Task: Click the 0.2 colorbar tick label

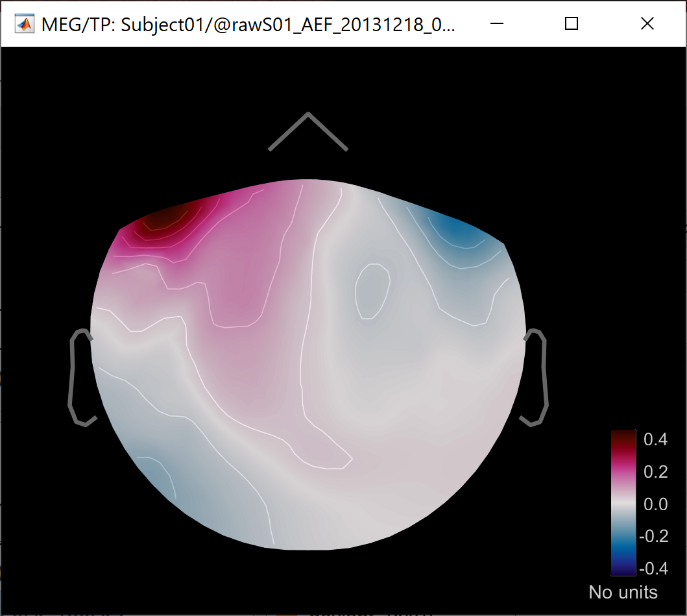Action: point(655,472)
